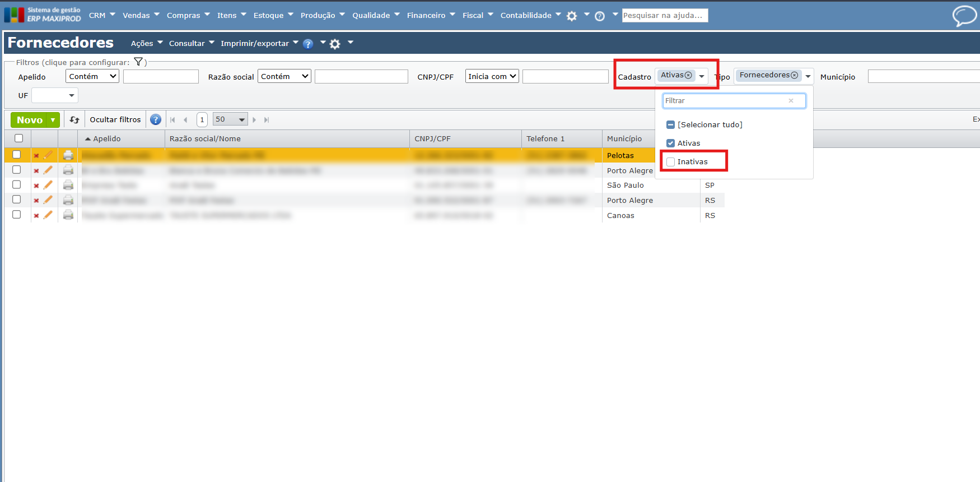Image resolution: width=980 pixels, height=482 pixels.
Task: Open the Imprimir/exportar menu
Action: pyautogui.click(x=259, y=43)
